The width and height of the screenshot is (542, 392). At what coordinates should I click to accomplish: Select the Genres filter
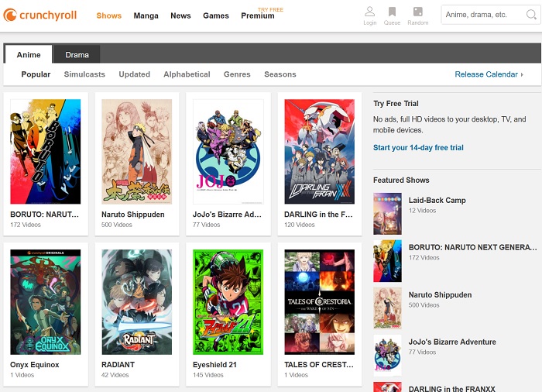[237, 74]
